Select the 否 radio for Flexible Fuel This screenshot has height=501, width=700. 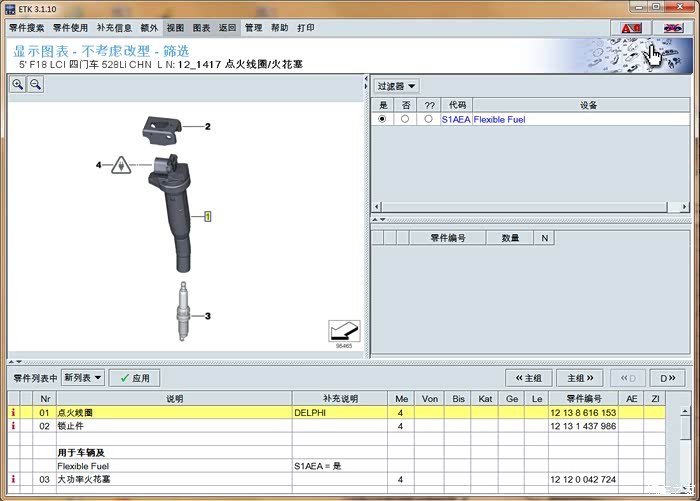(405, 119)
